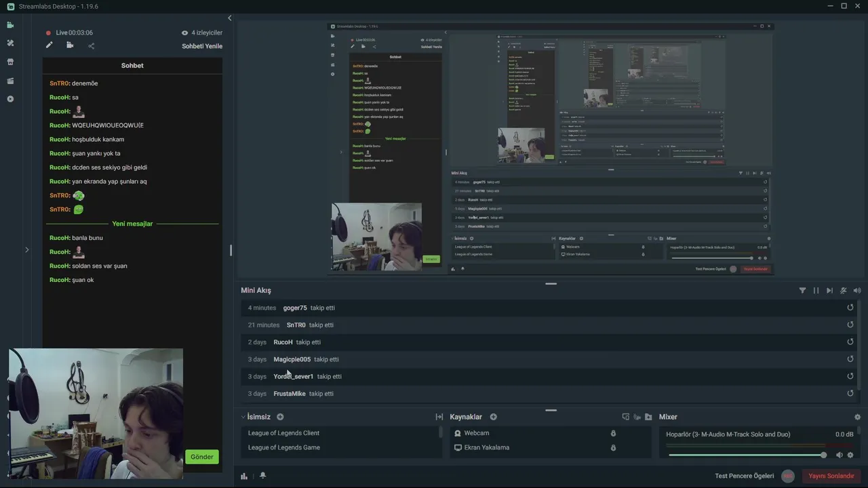The height and width of the screenshot is (488, 868).
Task: Click the RucoH emote in latest chat messages
Action: click(79, 251)
